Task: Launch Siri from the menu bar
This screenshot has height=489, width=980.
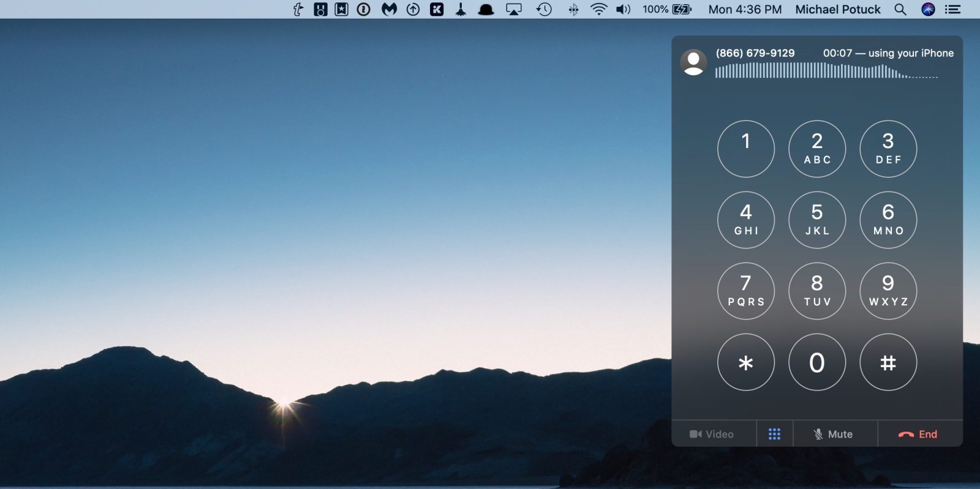Action: pyautogui.click(x=928, y=9)
